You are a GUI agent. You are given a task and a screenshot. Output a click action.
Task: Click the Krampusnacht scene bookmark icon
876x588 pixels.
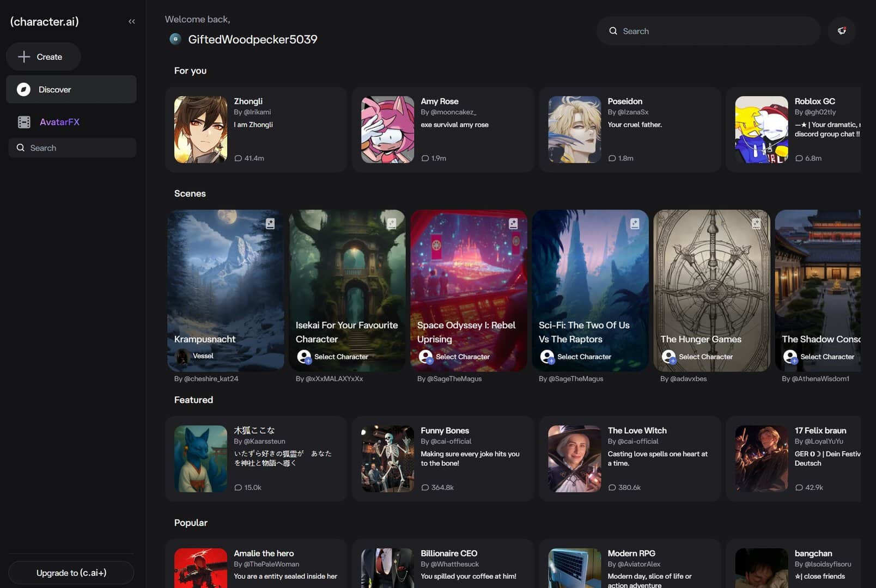(270, 223)
